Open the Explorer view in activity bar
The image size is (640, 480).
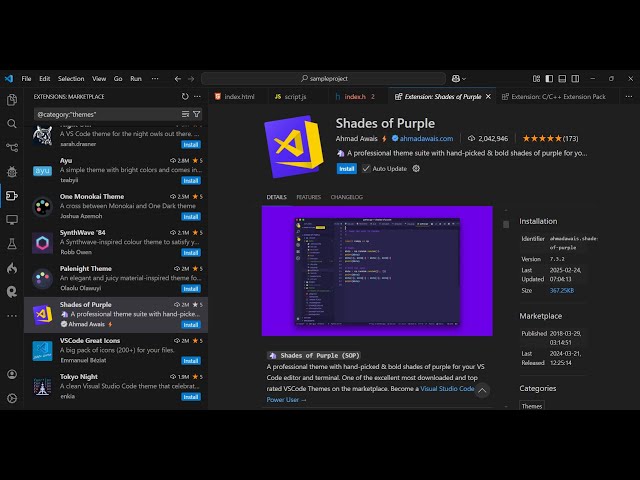12,100
